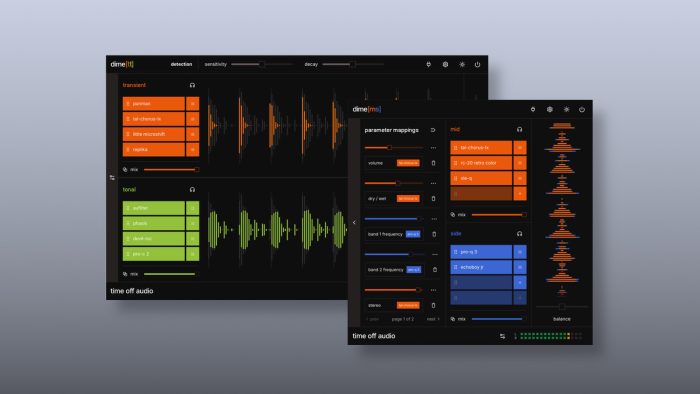Toggle the light/dark theme sun icon in dime[ms]

click(566, 109)
